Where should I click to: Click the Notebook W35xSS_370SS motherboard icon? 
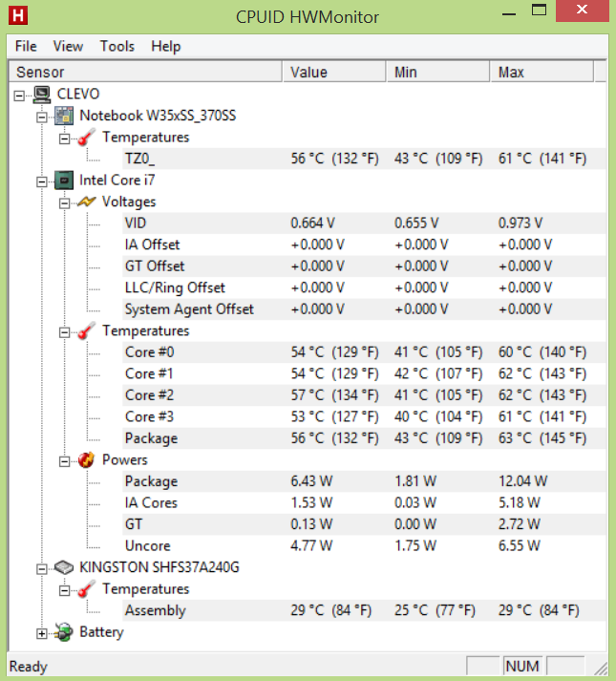63,116
